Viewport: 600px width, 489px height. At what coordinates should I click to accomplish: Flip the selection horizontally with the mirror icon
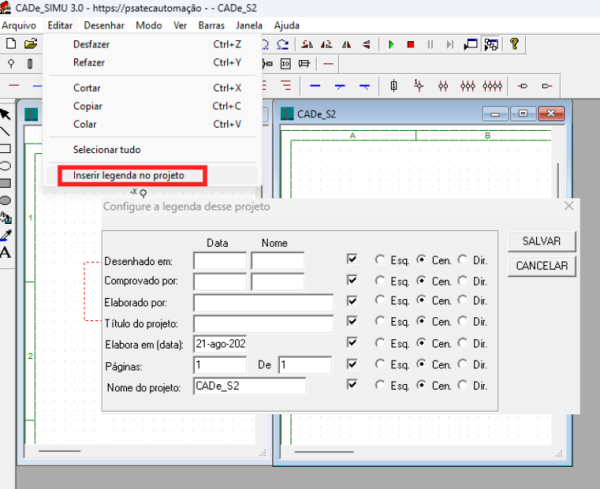347,45
